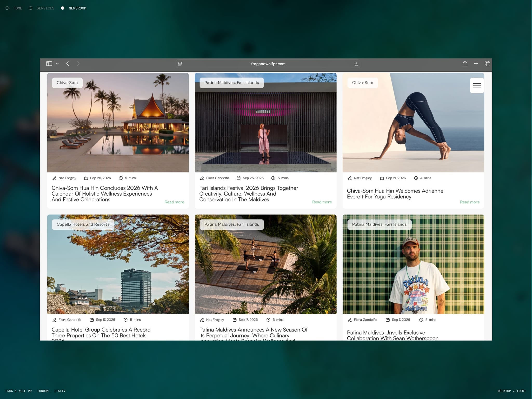Open the Fari Islands Festival 2026 headline
The image size is (532, 399).
[249, 194]
